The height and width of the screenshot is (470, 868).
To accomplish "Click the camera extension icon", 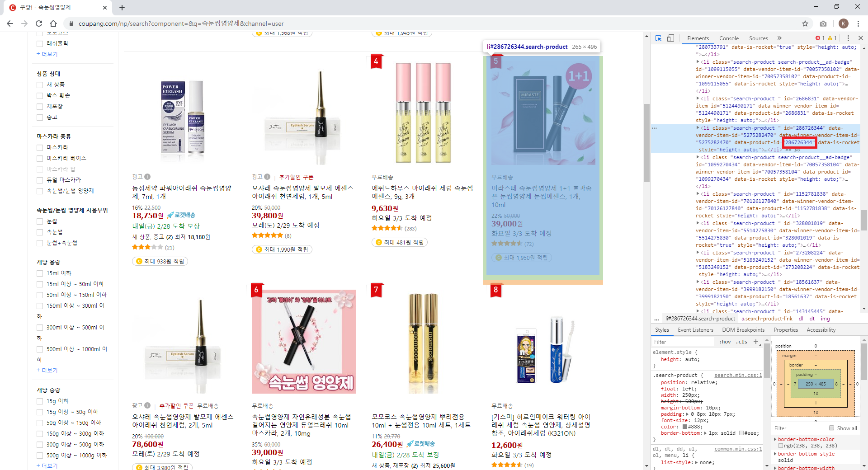I will [823, 23].
